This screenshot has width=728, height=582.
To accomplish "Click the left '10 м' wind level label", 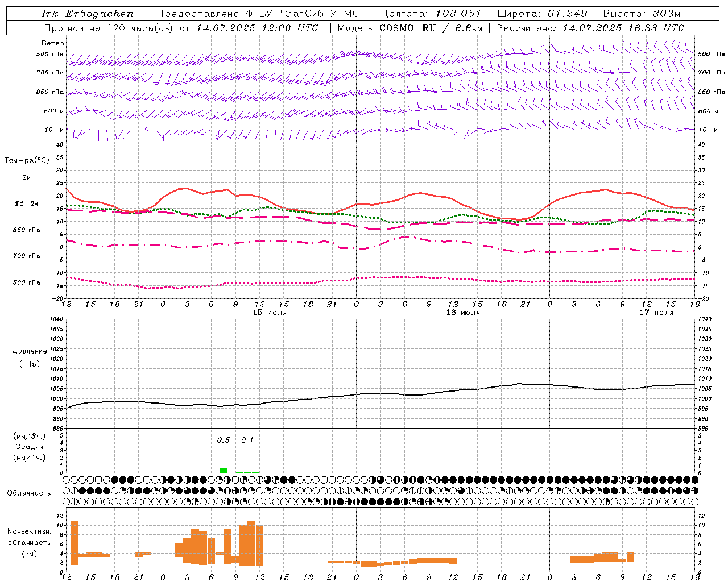I will (55, 130).
